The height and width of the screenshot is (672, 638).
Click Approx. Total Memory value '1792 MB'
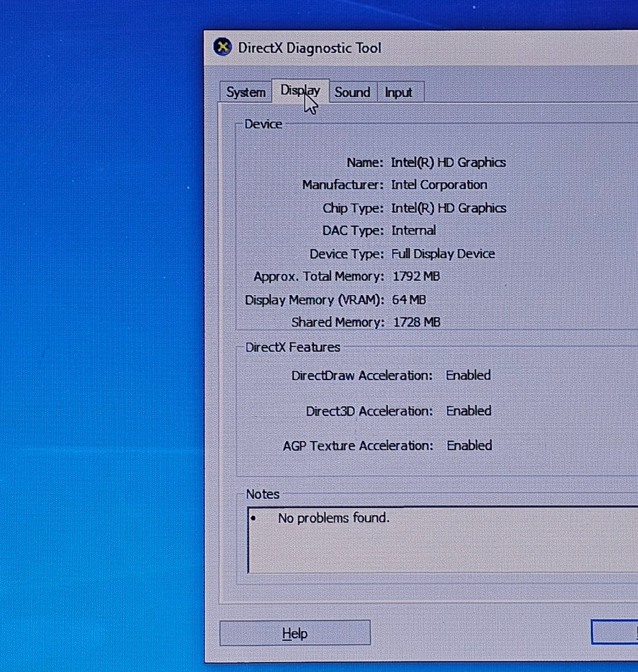click(x=416, y=276)
